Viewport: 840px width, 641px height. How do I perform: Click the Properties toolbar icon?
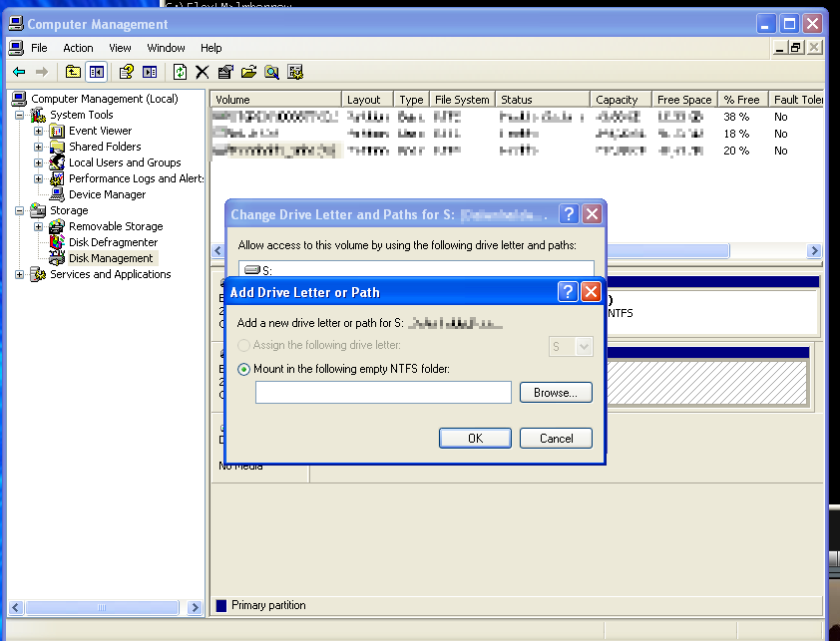click(225, 72)
